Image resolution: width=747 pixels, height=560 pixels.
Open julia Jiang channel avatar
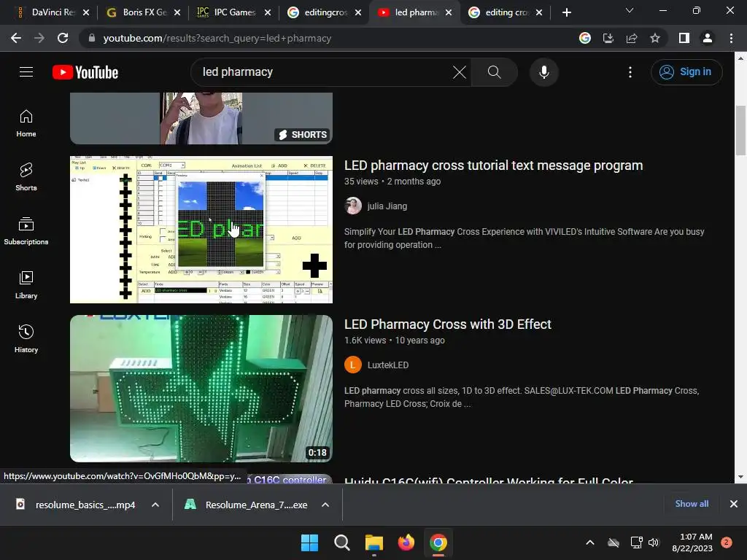point(353,206)
